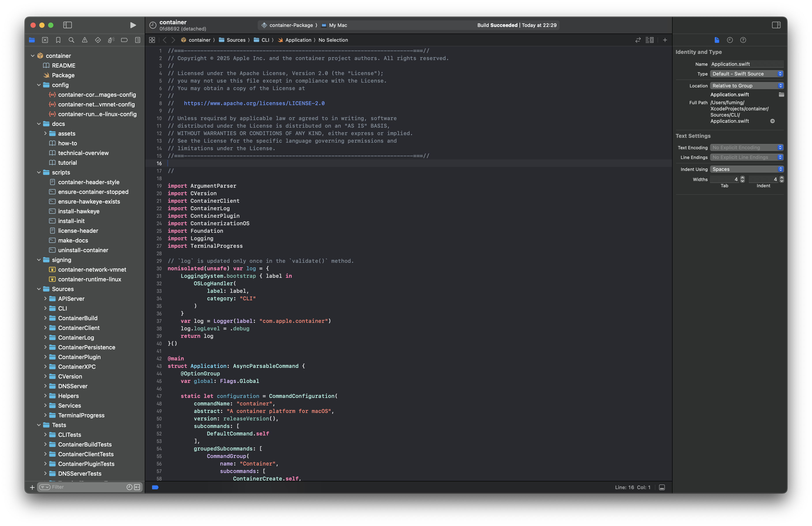The height and width of the screenshot is (526, 812).
Task: Open the Find navigator
Action: (x=71, y=40)
